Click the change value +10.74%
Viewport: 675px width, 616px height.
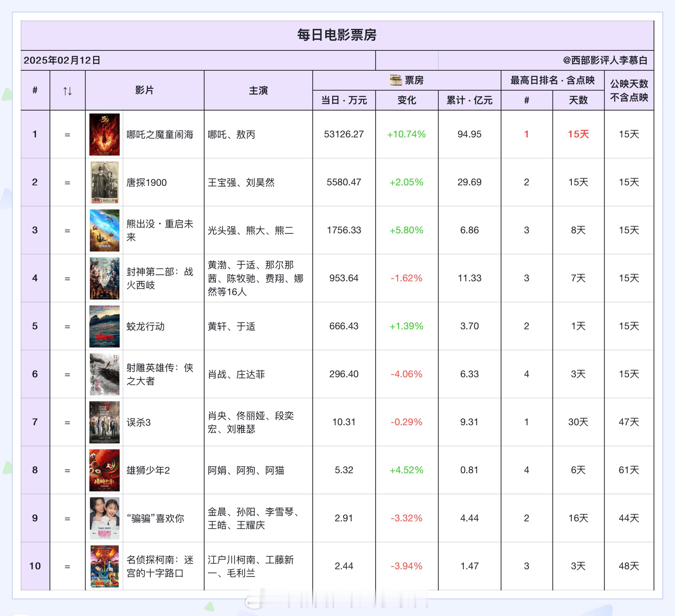406,134
